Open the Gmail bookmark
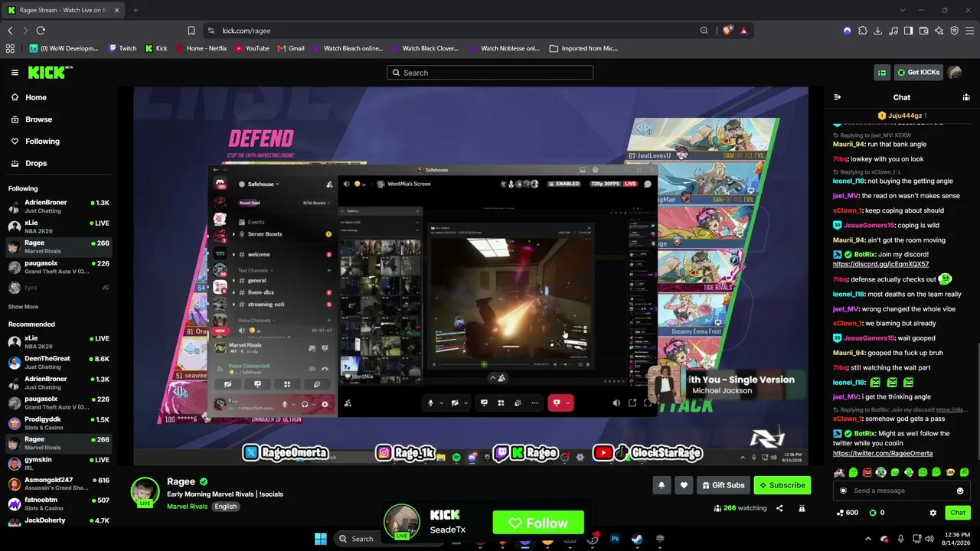The width and height of the screenshot is (980, 551). coord(291,48)
